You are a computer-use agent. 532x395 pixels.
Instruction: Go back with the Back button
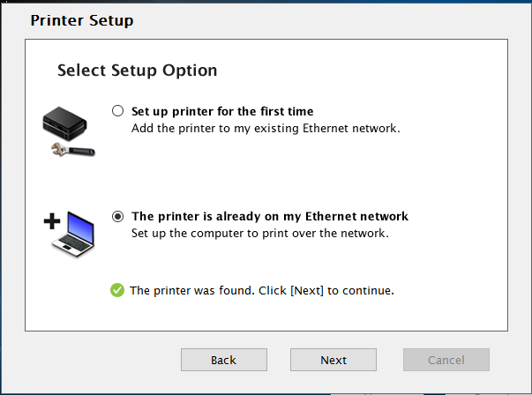click(x=224, y=360)
